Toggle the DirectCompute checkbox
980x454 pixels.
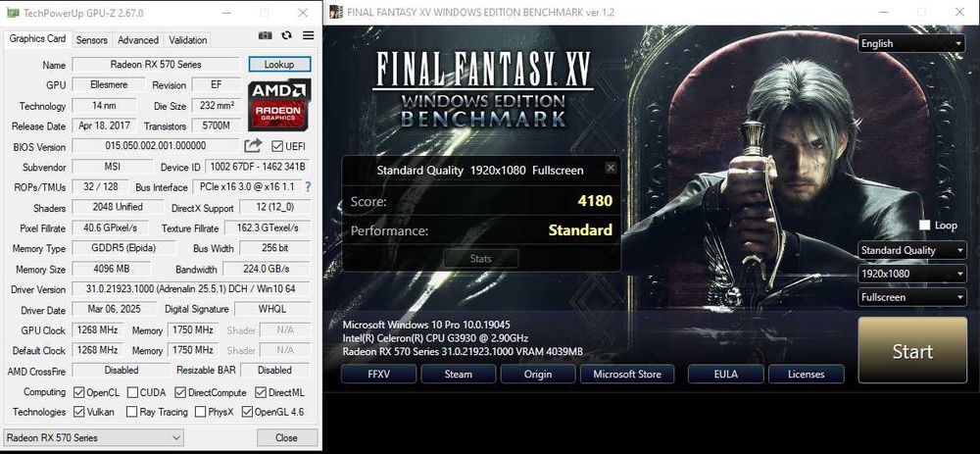point(180,393)
